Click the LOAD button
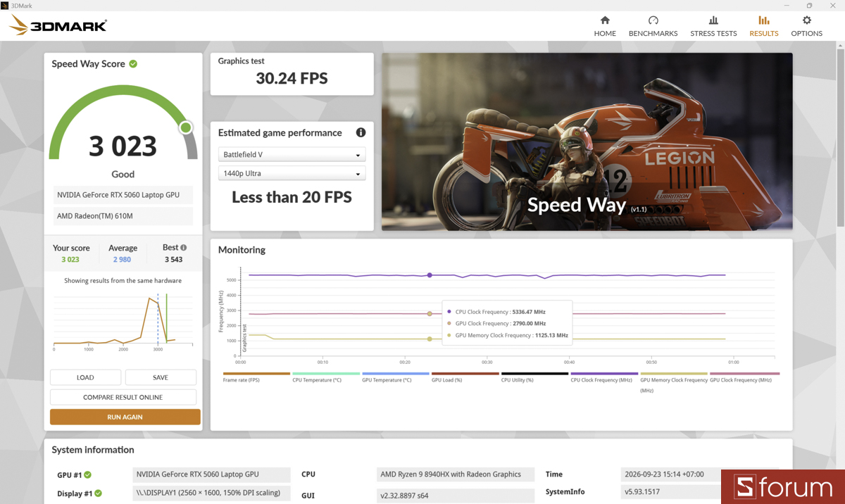Image resolution: width=845 pixels, height=504 pixels. (85, 377)
